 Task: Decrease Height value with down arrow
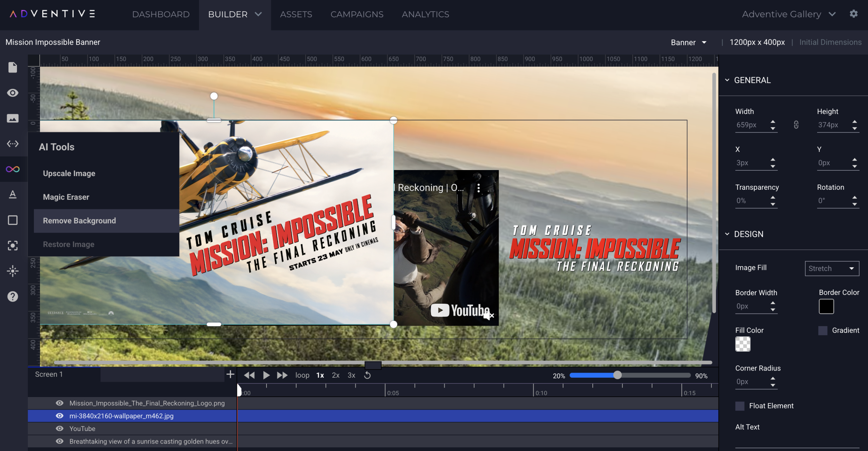click(854, 129)
